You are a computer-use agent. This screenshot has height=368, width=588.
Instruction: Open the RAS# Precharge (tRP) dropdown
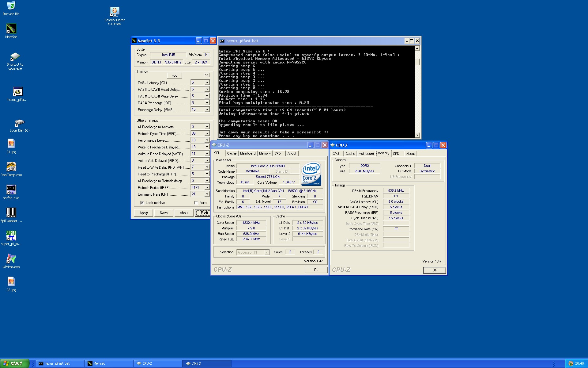click(x=207, y=103)
